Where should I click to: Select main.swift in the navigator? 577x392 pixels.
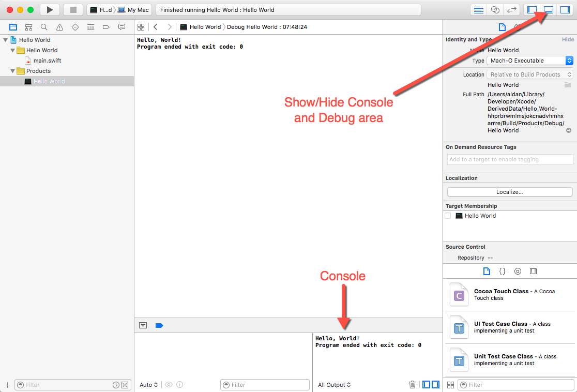[x=47, y=61]
